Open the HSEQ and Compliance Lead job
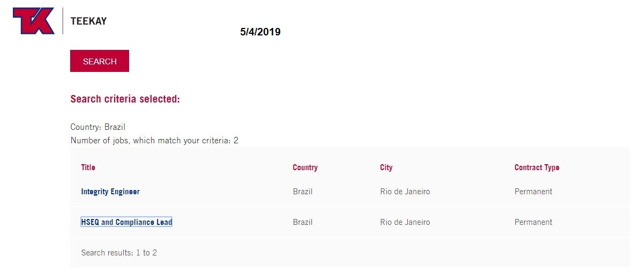644x278 pixels. [126, 222]
